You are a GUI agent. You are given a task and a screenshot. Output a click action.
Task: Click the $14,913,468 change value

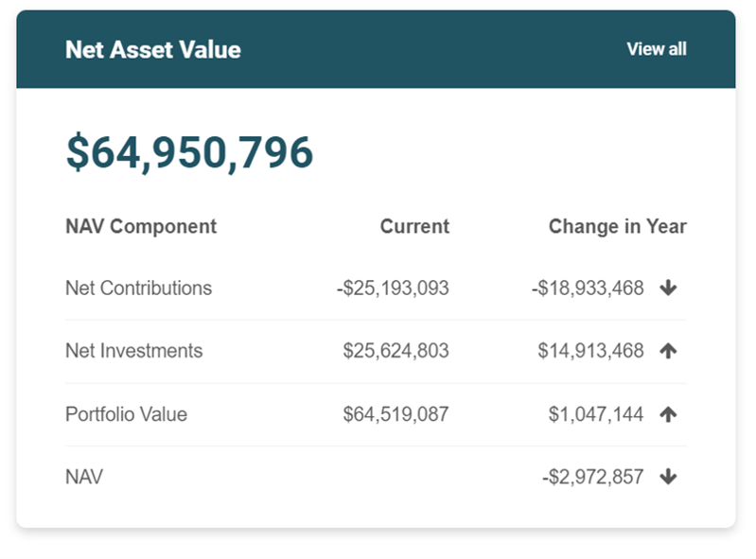590,351
